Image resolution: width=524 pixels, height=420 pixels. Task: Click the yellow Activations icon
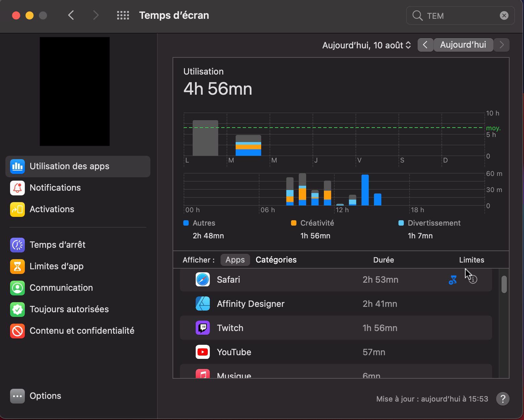[x=17, y=209]
